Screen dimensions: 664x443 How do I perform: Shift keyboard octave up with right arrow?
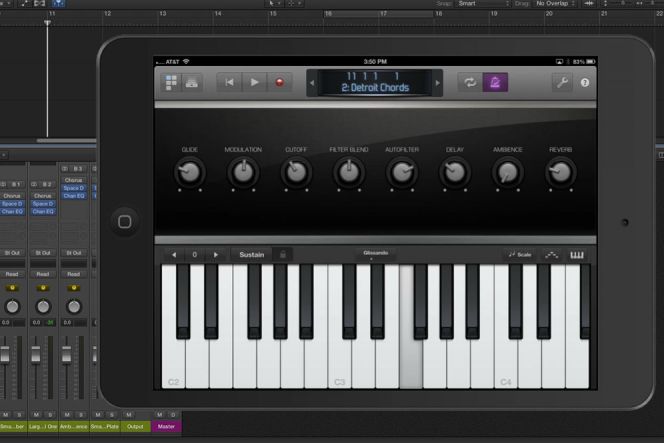[x=216, y=255]
